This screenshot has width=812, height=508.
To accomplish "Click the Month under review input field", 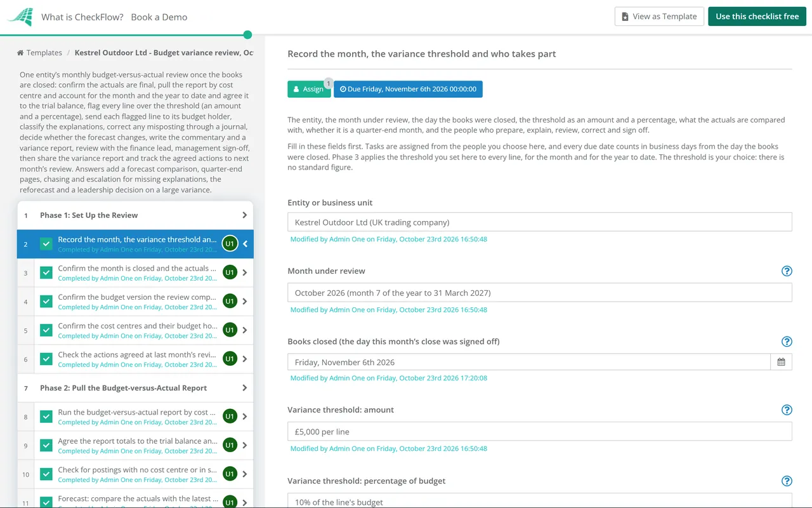I will (540, 293).
